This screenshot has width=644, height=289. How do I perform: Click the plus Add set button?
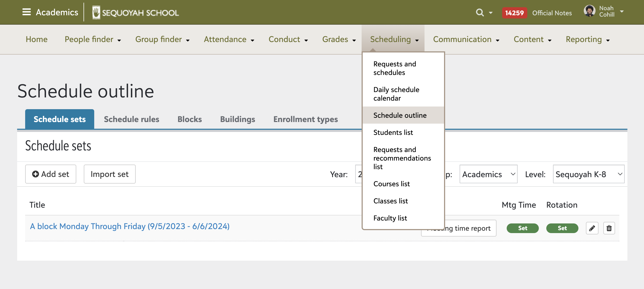(x=51, y=174)
